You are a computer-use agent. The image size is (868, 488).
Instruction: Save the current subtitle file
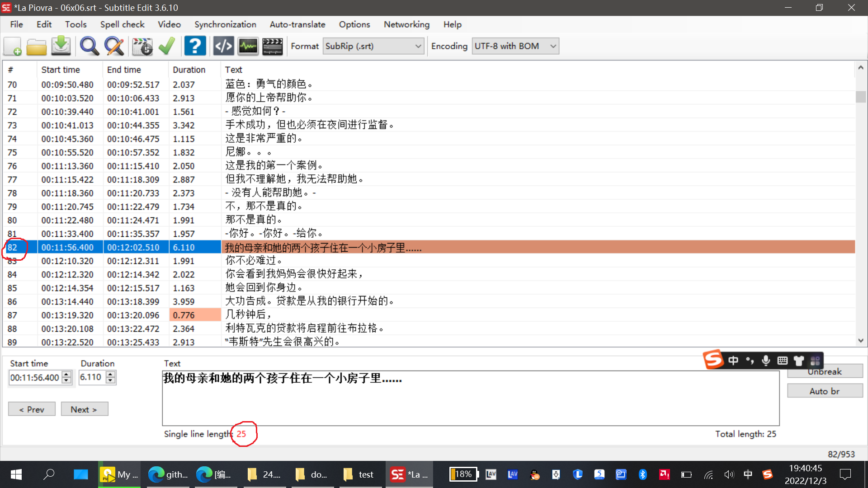[61, 46]
